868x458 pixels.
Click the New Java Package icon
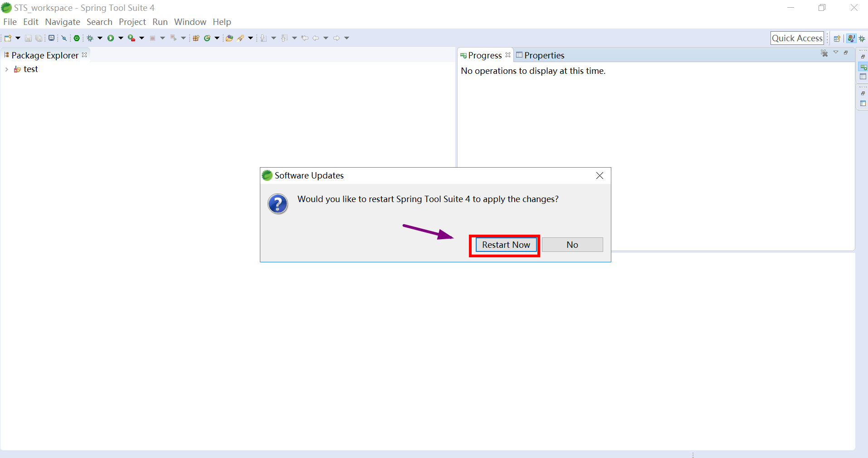[x=196, y=38]
